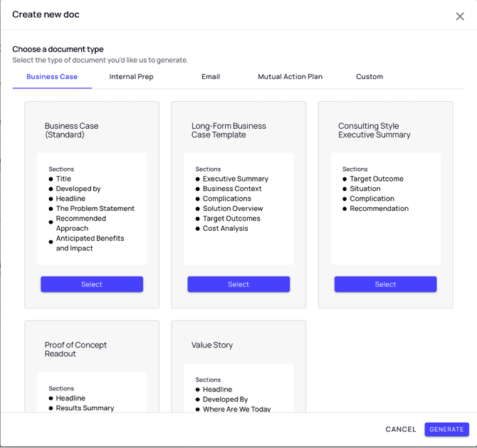Switch to the Business Case tab
The height and width of the screenshot is (448, 477).
click(x=52, y=77)
